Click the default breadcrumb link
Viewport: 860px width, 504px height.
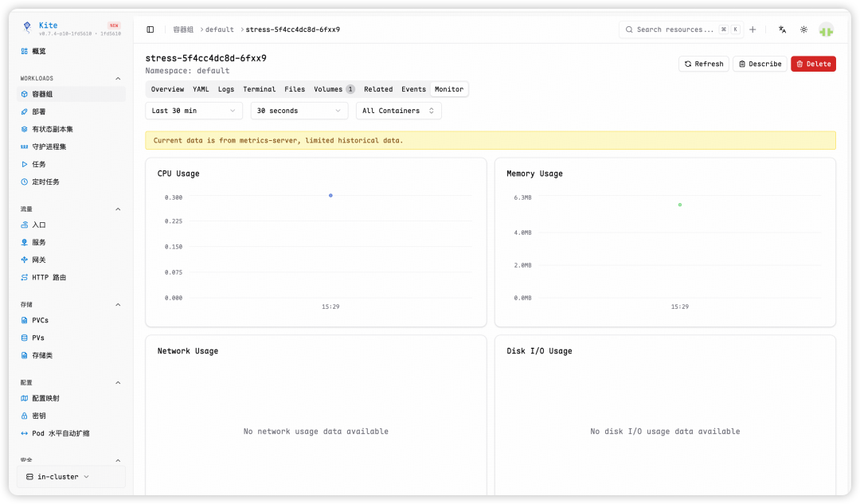(220, 29)
